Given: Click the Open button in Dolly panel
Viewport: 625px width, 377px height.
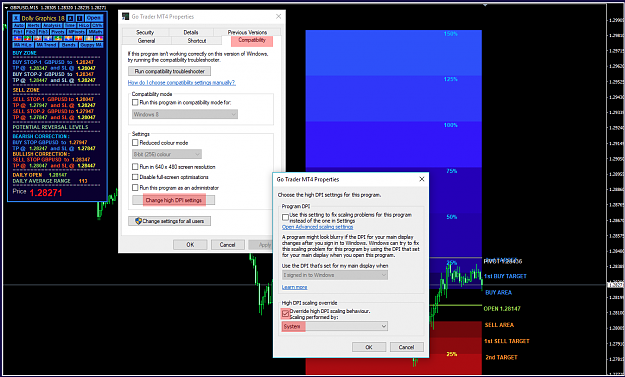Looking at the screenshot, I should [94, 18].
